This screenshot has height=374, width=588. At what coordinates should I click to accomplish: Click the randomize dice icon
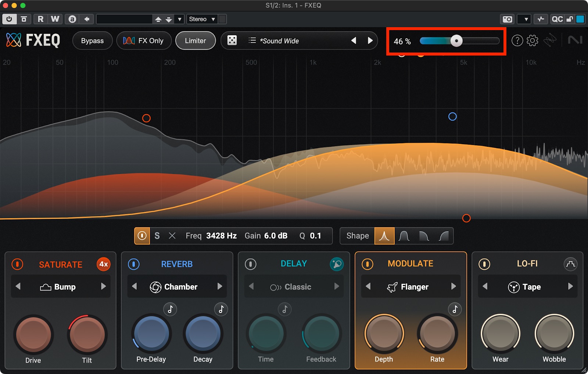coord(232,40)
